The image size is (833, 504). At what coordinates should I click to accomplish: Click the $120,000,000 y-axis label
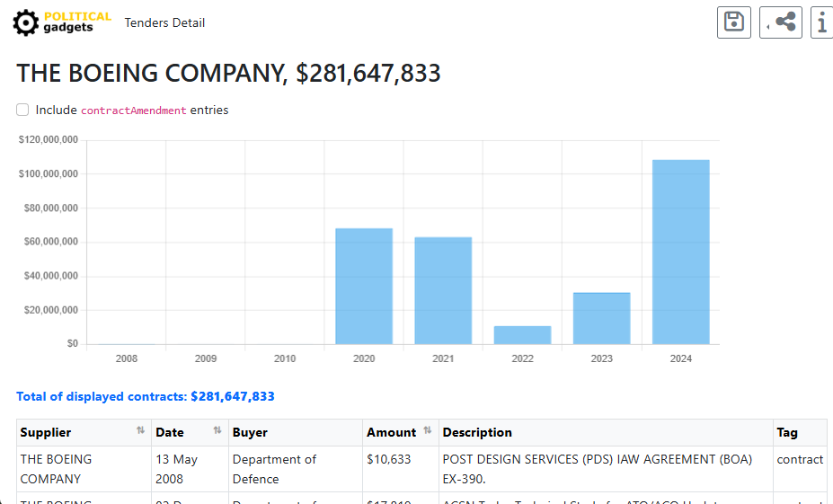tap(49, 139)
